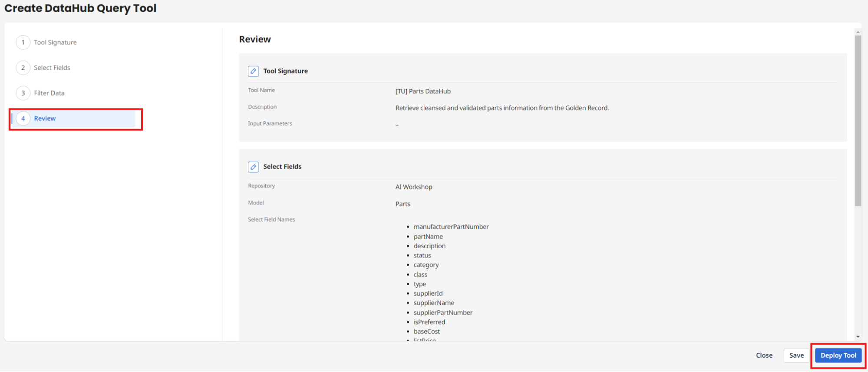This screenshot has width=868, height=372.
Task: Jump to the Filter Data step label
Action: 49,93
